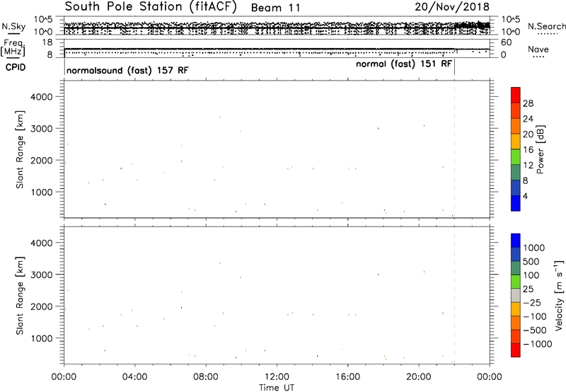Click the Time UT axis label

point(277,387)
